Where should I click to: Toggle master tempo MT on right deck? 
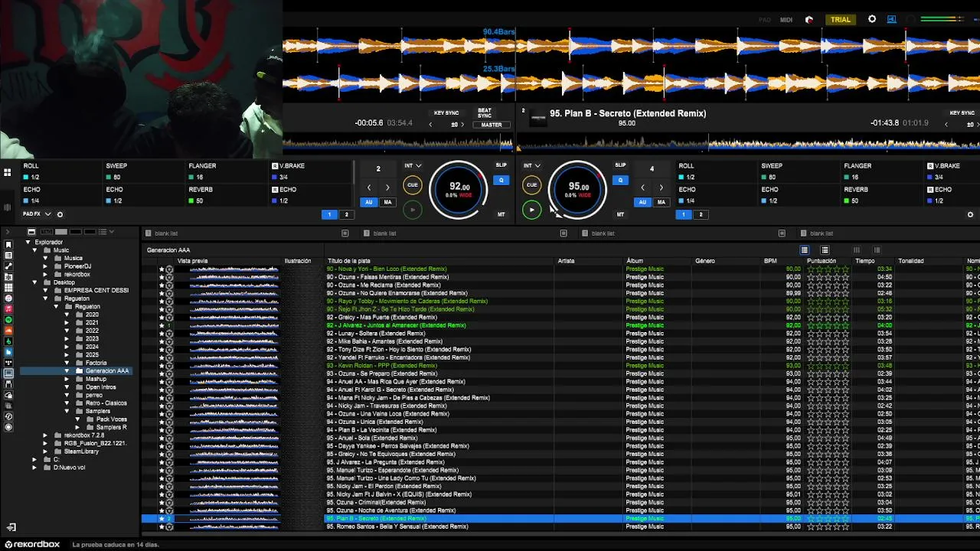coord(620,214)
